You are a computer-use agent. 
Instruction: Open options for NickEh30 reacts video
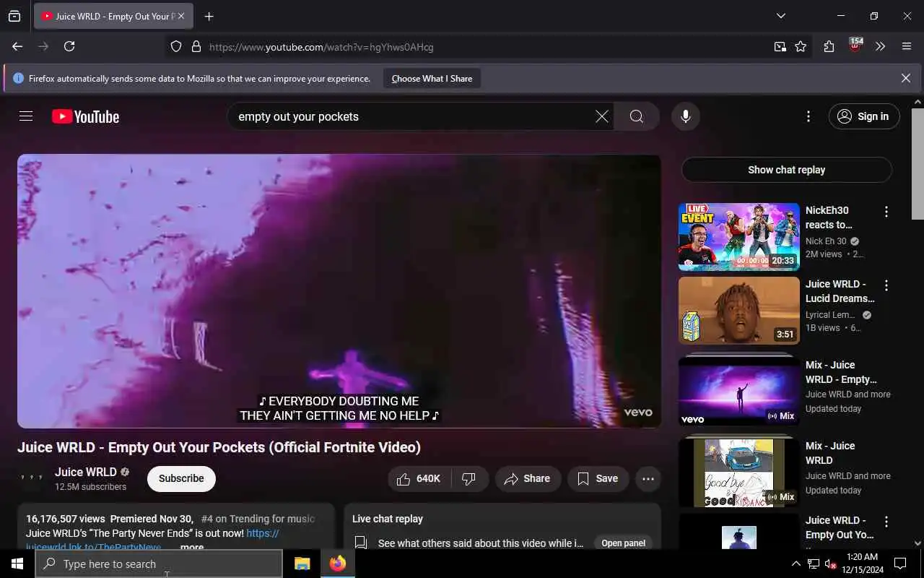(x=886, y=212)
